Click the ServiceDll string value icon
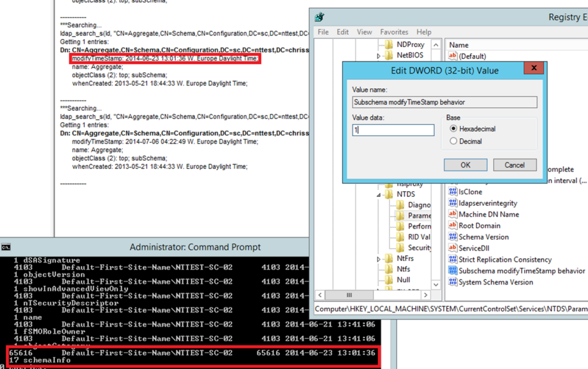 pos(452,248)
